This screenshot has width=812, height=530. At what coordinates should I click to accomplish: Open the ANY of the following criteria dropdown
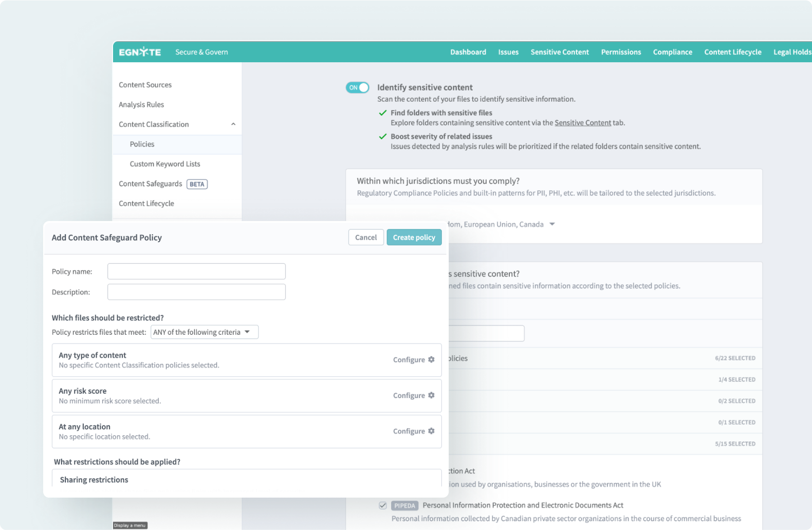coord(205,332)
